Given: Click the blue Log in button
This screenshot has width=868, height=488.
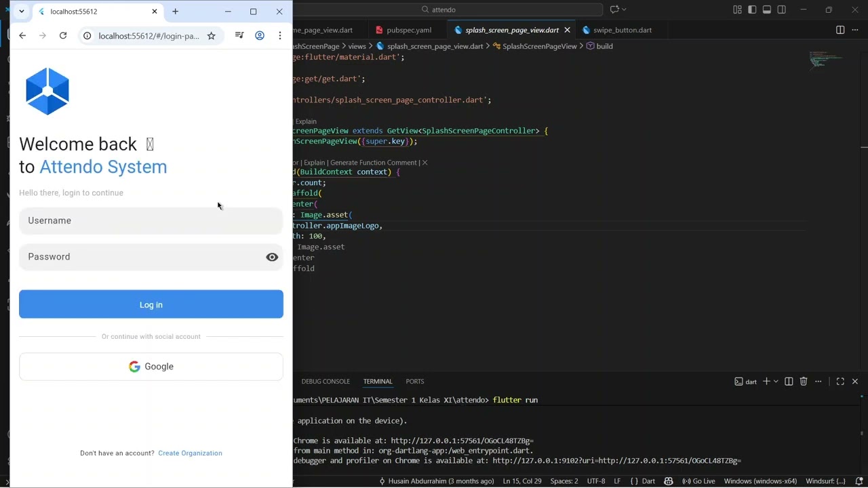Looking at the screenshot, I should coord(151,305).
